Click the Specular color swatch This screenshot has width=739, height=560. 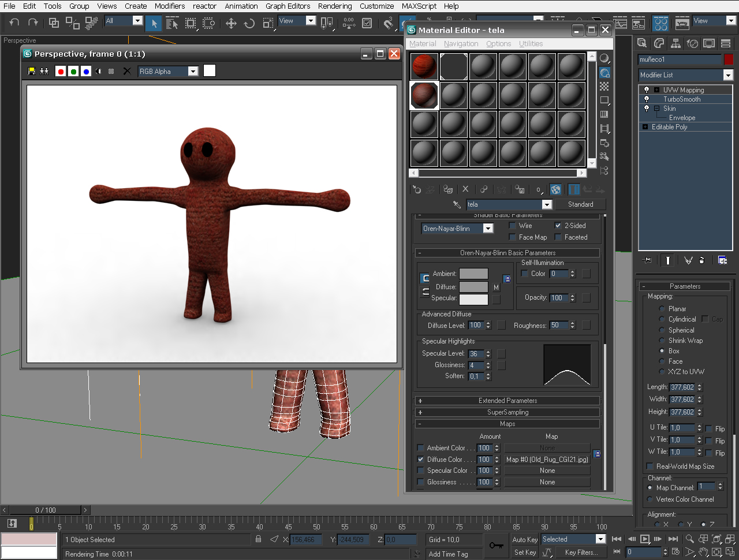click(473, 298)
